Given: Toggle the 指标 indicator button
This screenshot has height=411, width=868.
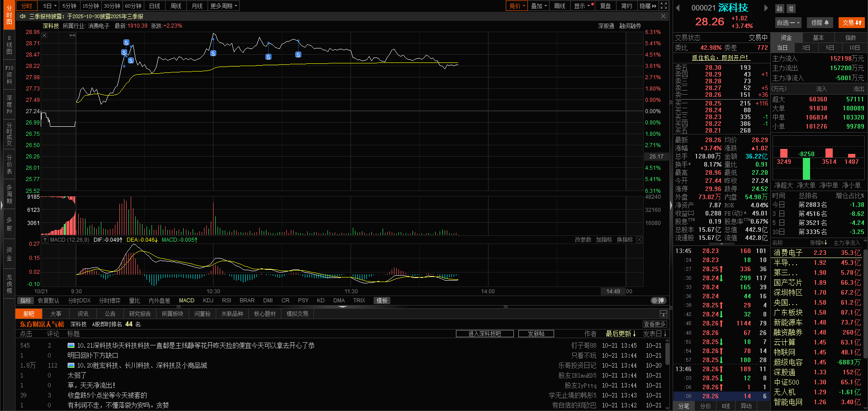Looking at the screenshot, I should coord(25,301).
